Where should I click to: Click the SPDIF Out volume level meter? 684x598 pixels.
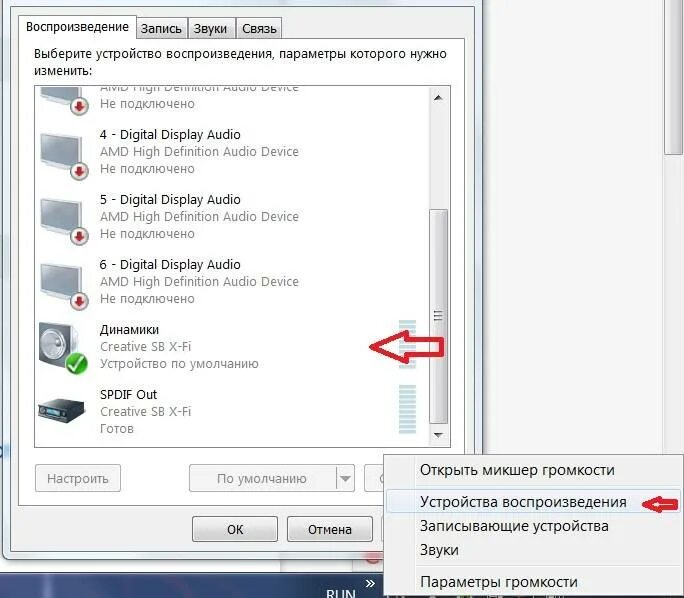(x=407, y=409)
